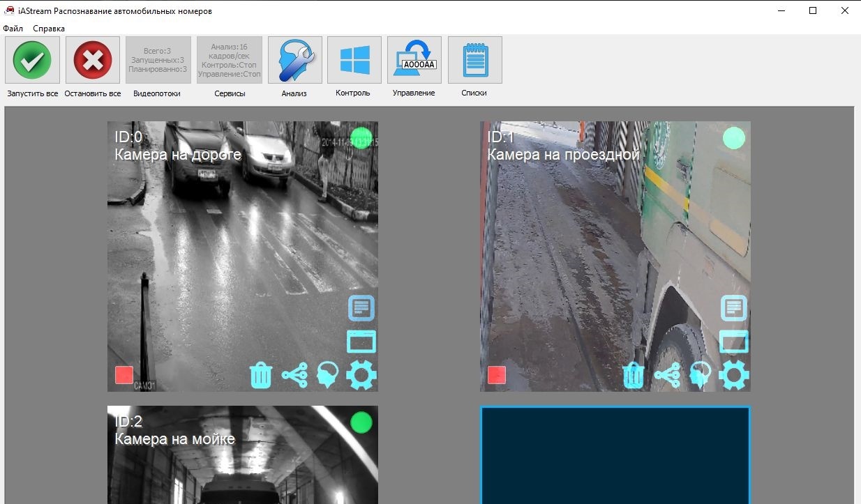Click the green checkmark Запустить все button

coord(32,61)
